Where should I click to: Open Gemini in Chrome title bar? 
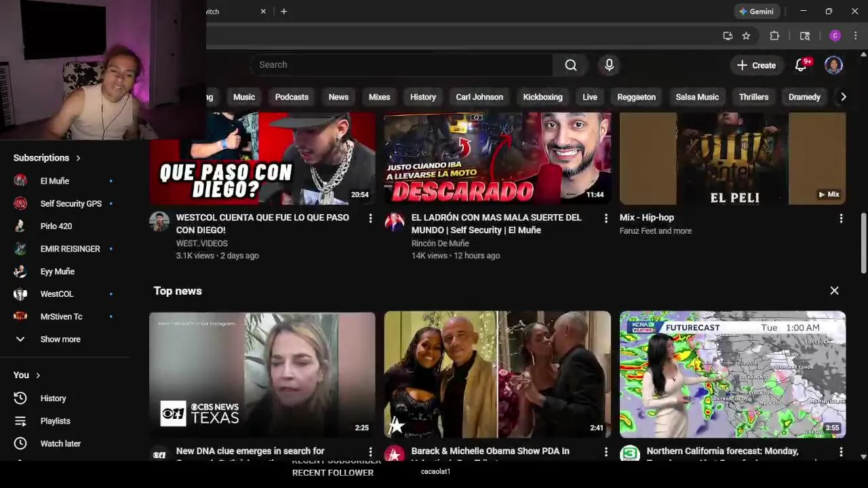tap(756, 12)
